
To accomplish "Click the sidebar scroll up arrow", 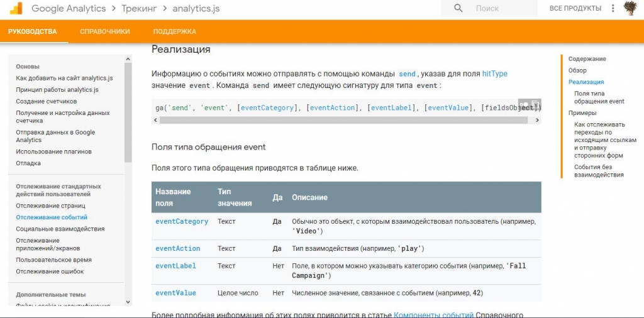I will point(128,59).
